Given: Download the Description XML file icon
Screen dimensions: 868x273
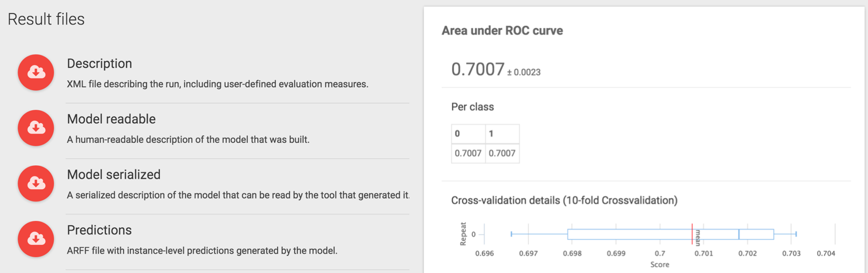Looking at the screenshot, I should tap(36, 72).
